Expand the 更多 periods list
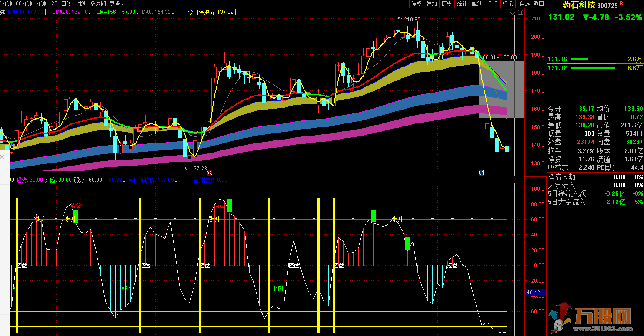Screen dimensions: 644x336 117,3
